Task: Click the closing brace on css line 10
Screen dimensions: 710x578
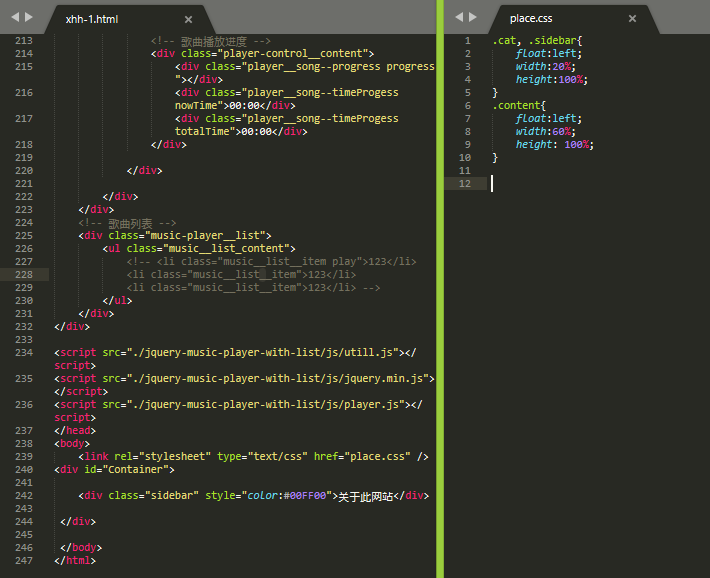Action: tap(495, 158)
